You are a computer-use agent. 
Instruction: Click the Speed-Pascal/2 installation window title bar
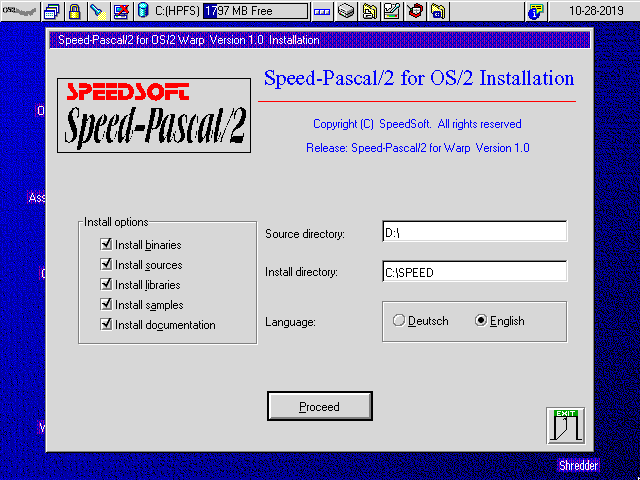point(320,40)
